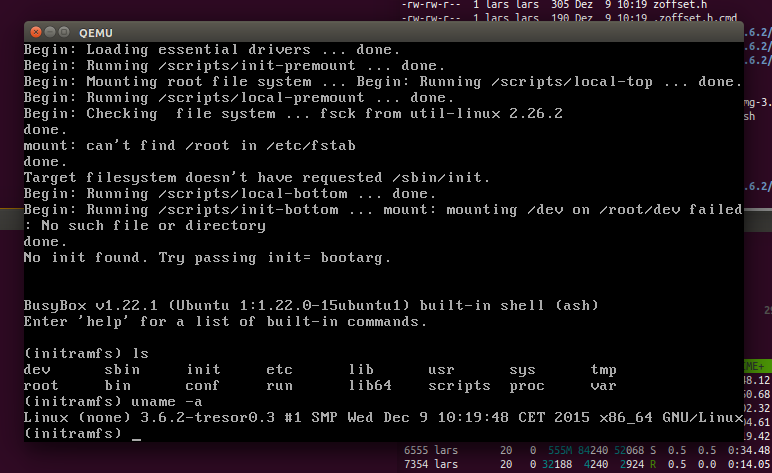Sort by the green TIME+ column header
Viewport: 772px width, 473px height.
point(756,365)
